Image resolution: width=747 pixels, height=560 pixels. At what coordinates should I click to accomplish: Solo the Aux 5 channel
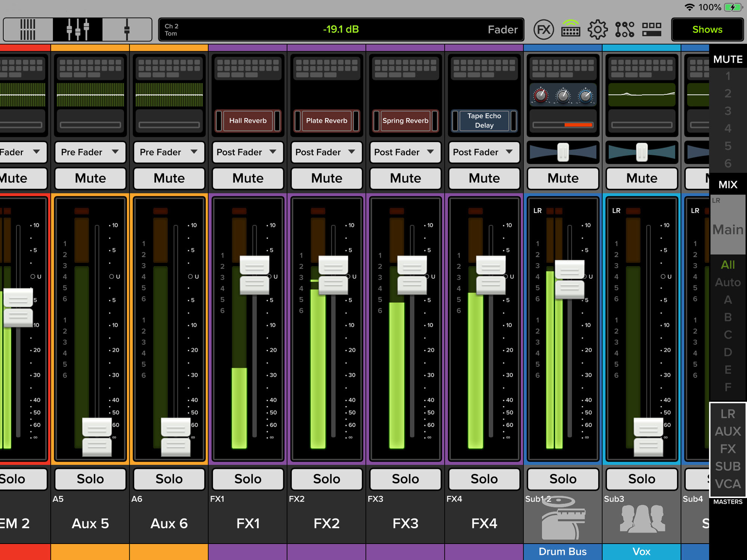point(90,479)
